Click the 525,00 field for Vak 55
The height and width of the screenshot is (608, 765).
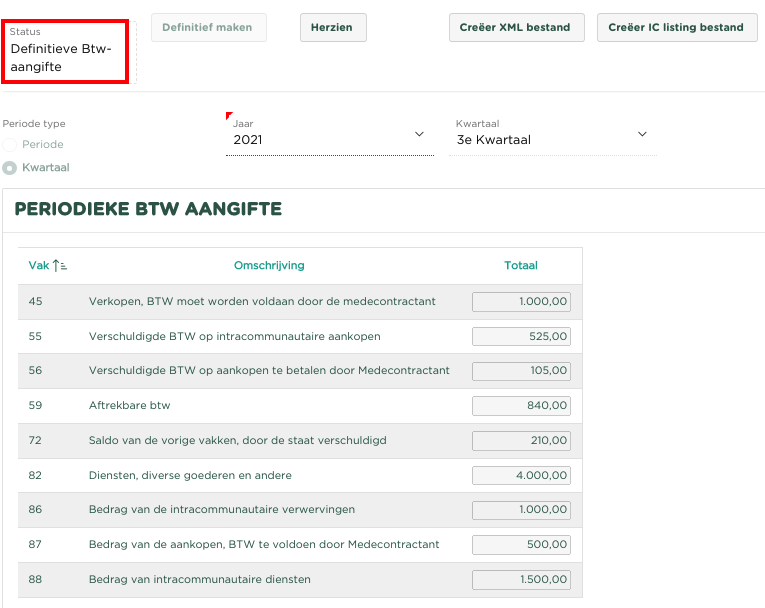pyautogui.click(x=521, y=337)
